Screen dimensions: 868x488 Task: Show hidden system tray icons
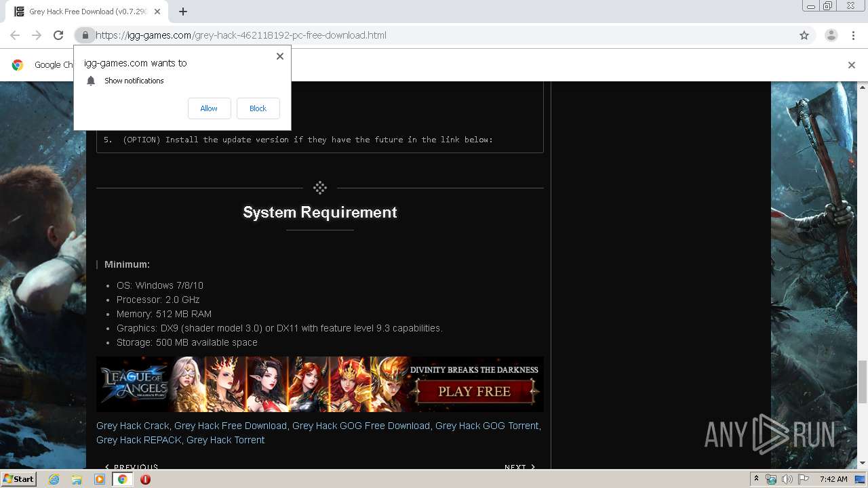(x=756, y=479)
